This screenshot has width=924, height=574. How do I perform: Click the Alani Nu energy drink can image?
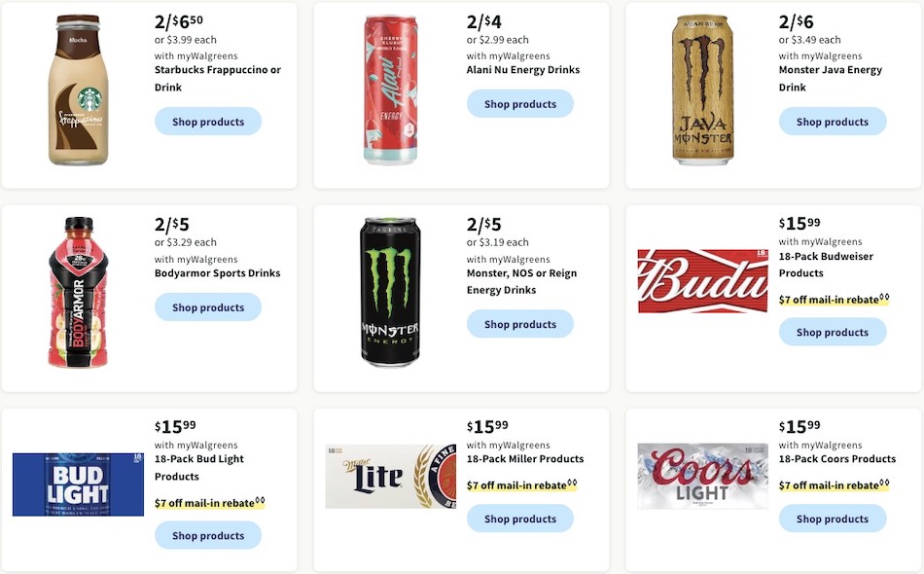click(x=390, y=88)
